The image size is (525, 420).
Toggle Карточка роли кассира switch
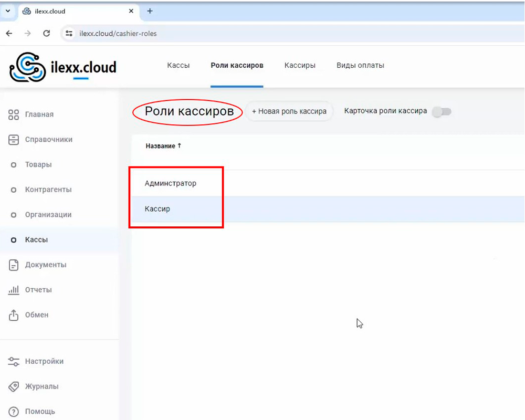[x=442, y=111]
